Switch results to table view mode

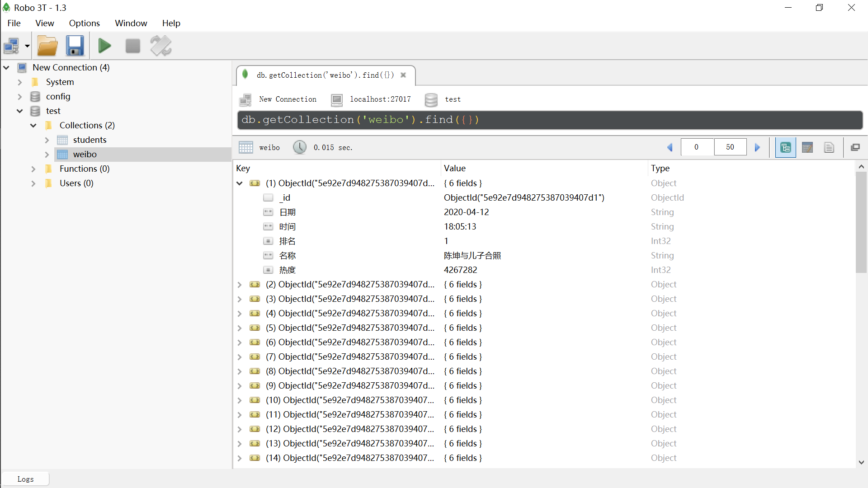click(x=807, y=147)
